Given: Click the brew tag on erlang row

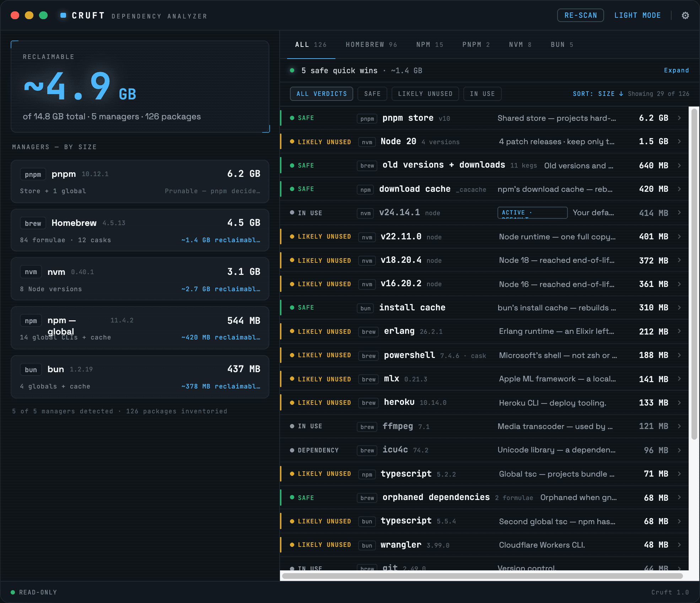Looking at the screenshot, I should pyautogui.click(x=368, y=332).
